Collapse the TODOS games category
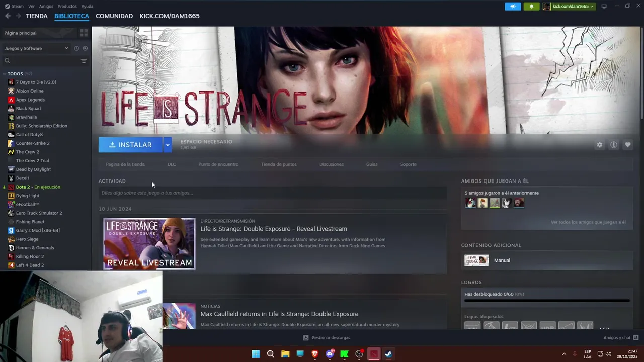 (4, 74)
